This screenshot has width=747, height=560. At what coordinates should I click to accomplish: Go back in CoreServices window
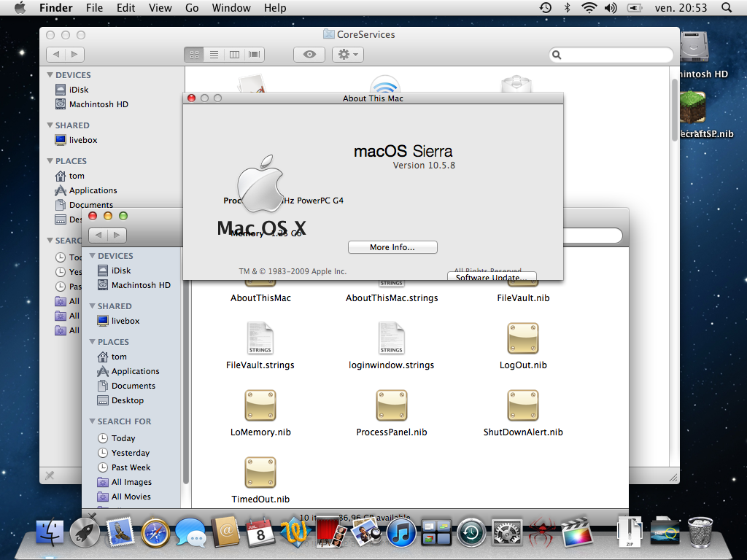[55, 54]
